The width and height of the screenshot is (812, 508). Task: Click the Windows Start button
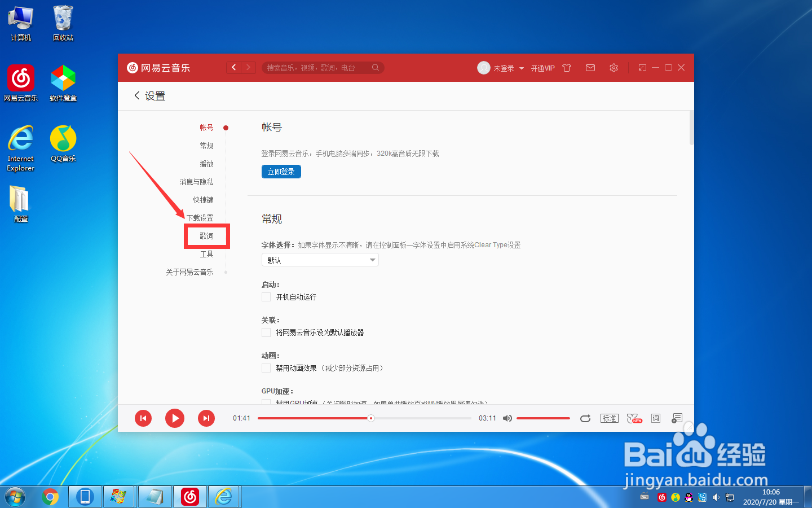[15, 497]
